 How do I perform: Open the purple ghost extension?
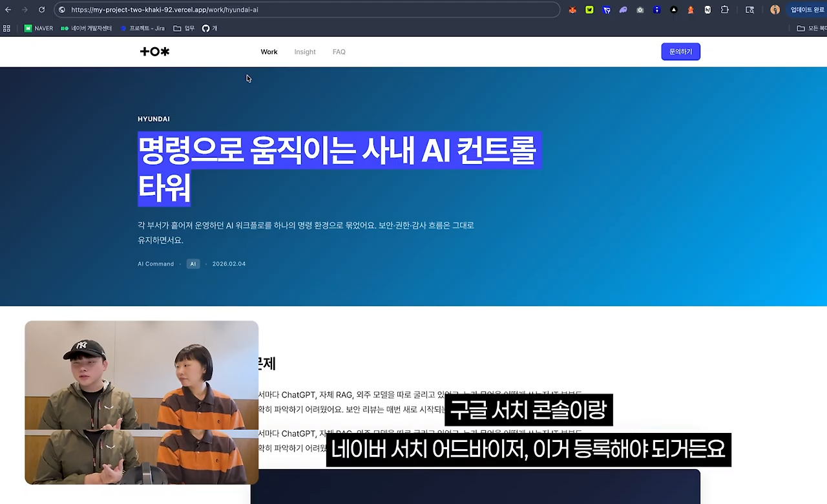click(623, 10)
